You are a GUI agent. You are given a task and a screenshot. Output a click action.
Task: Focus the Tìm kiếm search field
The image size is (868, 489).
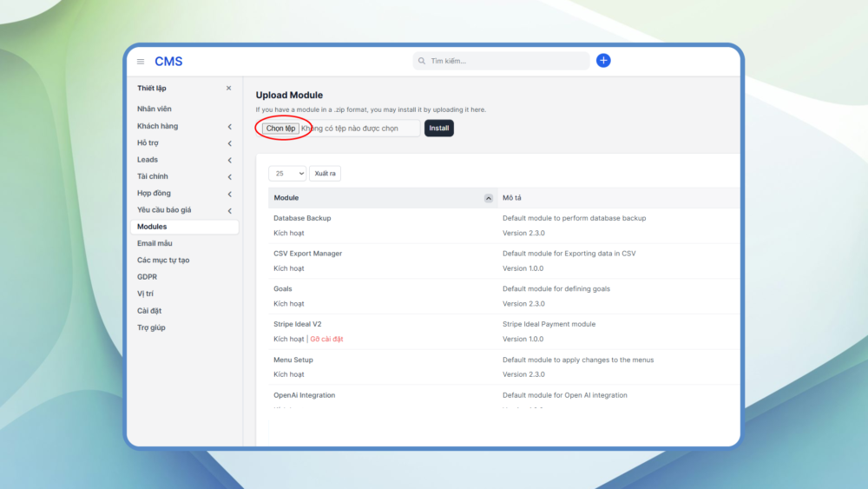coord(501,61)
